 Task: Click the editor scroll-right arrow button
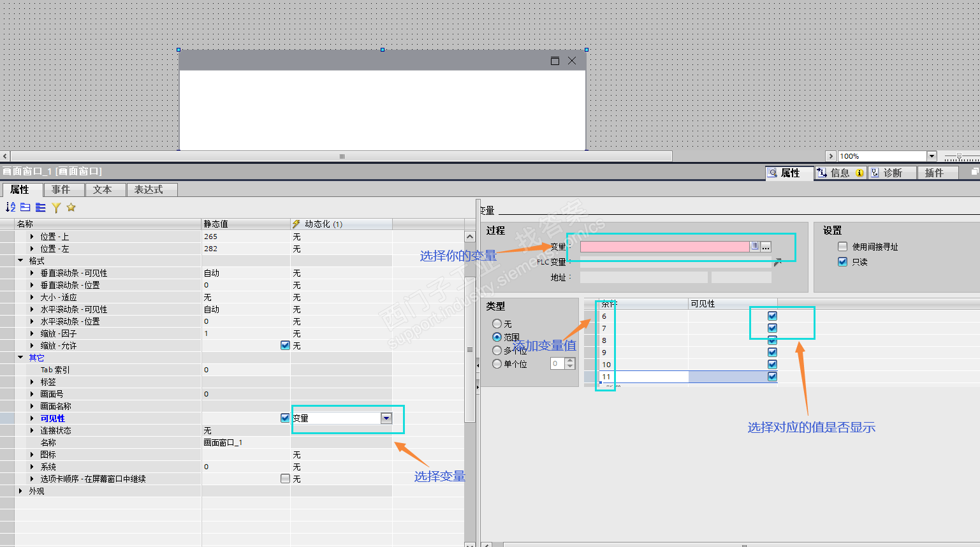tap(830, 156)
